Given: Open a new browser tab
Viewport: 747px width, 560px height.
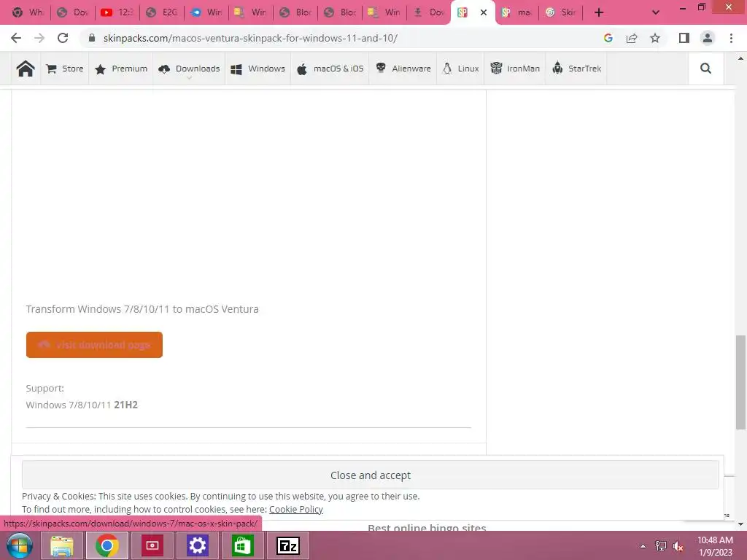Looking at the screenshot, I should click(599, 12).
